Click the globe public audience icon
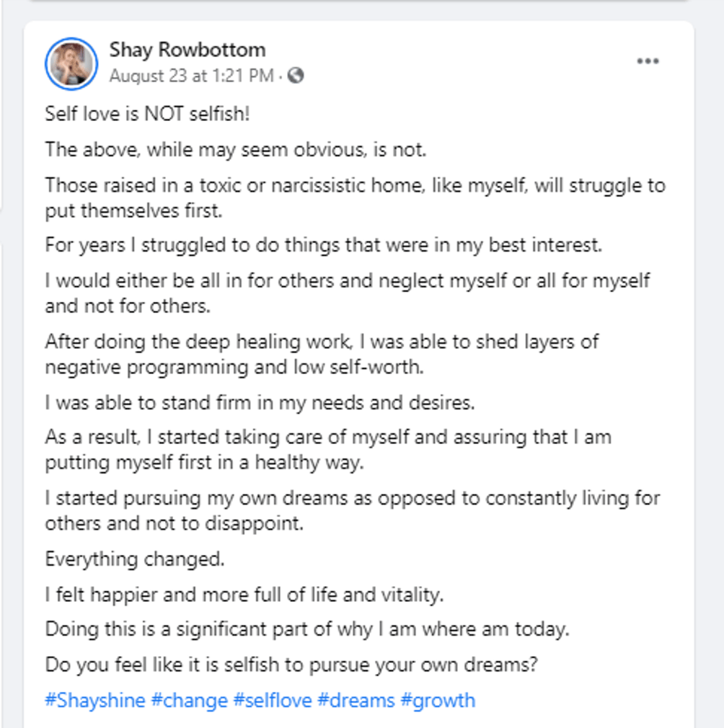 click(296, 76)
